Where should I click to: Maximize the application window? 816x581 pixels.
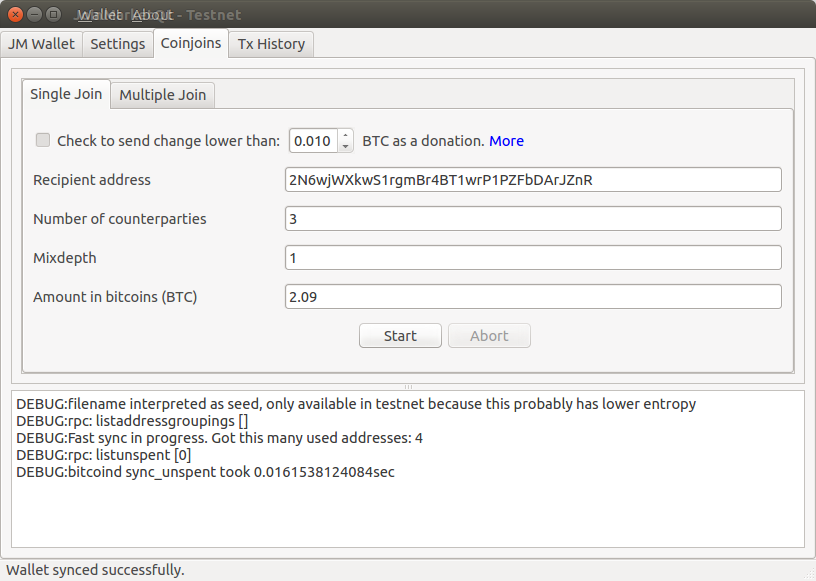(53, 15)
